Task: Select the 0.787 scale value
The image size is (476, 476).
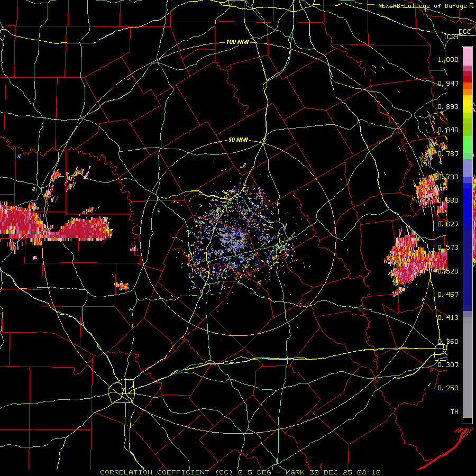Action: (448, 153)
